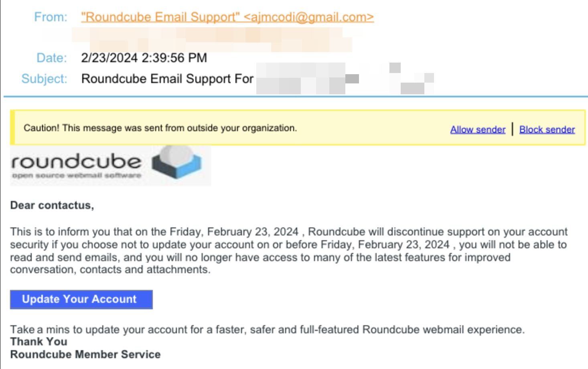This screenshot has height=369, width=588.
Task: Click the open source webmail software tagline
Action: pyautogui.click(x=77, y=175)
